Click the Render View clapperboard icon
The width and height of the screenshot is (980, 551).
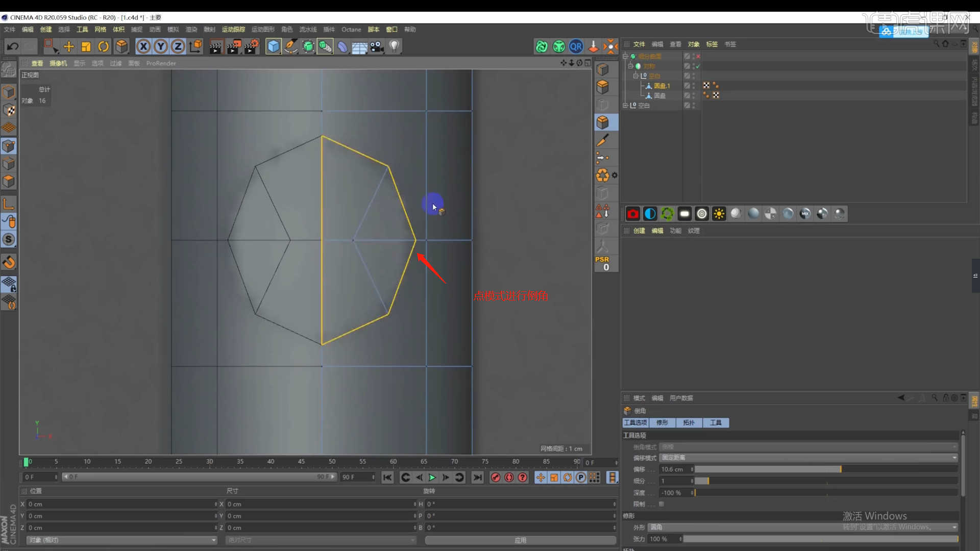pos(215,47)
